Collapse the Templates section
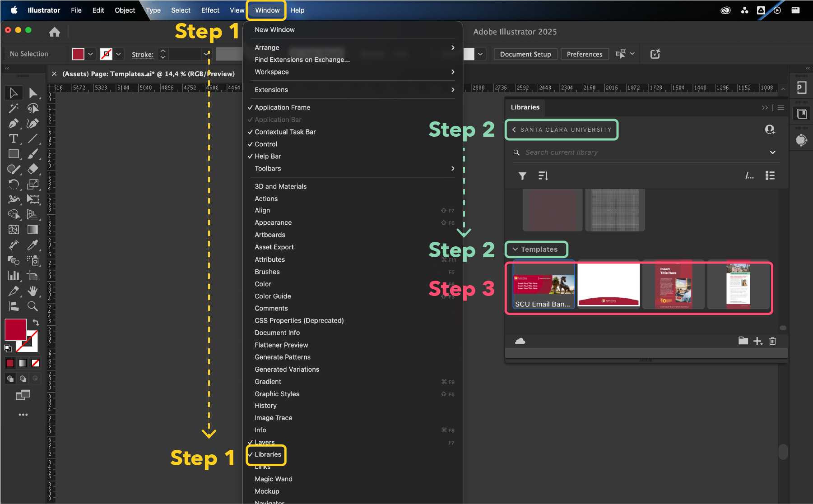 [x=536, y=249]
